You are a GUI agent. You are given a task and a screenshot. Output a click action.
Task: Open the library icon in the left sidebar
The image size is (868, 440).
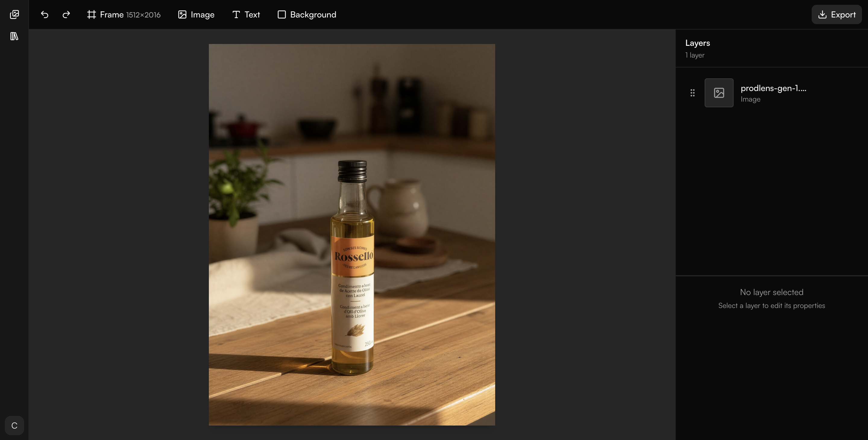click(x=14, y=37)
